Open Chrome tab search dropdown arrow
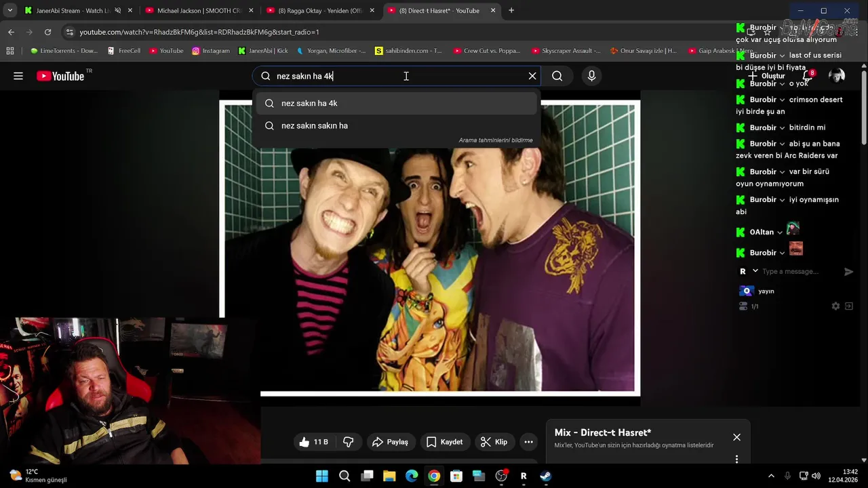The height and width of the screenshot is (488, 868). point(9,10)
